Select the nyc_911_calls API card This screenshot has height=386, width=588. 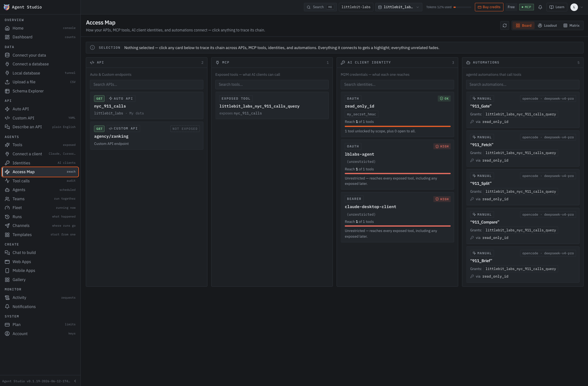click(x=146, y=106)
